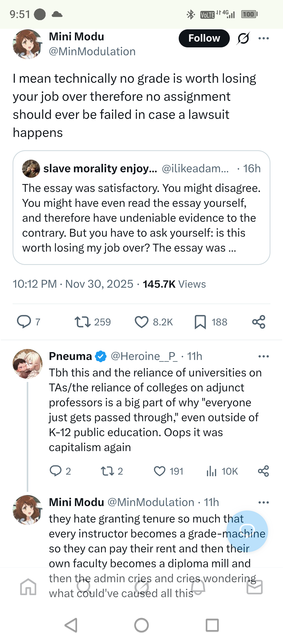This screenshot has width=283, height=644.
Task: Open three-dot menu on Mini Modu's reply
Action: point(264,502)
